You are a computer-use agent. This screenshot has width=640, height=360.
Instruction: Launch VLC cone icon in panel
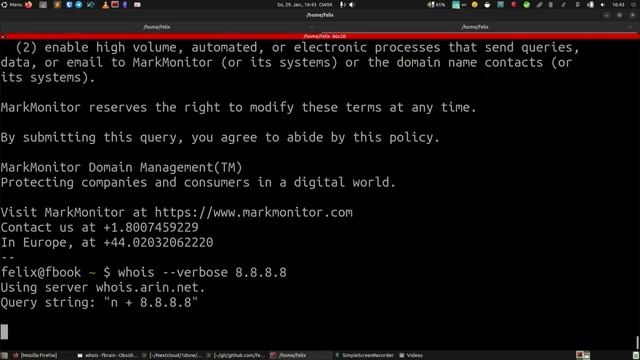[x=105, y=4]
